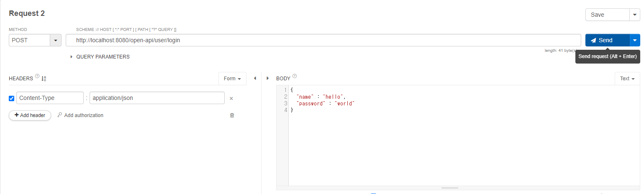
Task: Click the key icon beside Add authorization
Action: click(59, 115)
